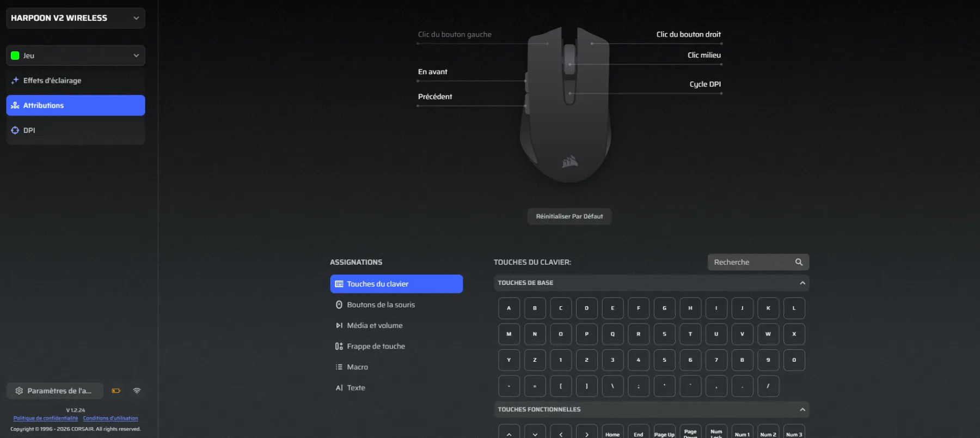Assign the number 5 key
Image resolution: width=980 pixels, height=438 pixels.
pos(664,360)
